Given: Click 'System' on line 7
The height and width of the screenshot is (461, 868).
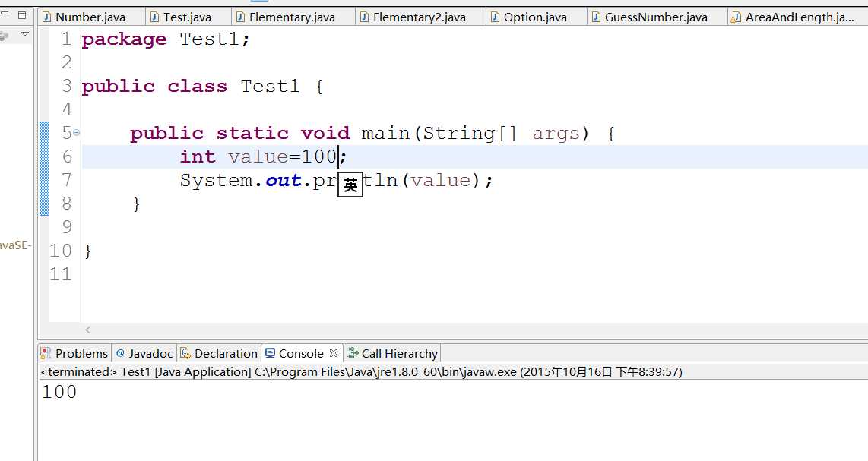Looking at the screenshot, I should click(x=217, y=181).
